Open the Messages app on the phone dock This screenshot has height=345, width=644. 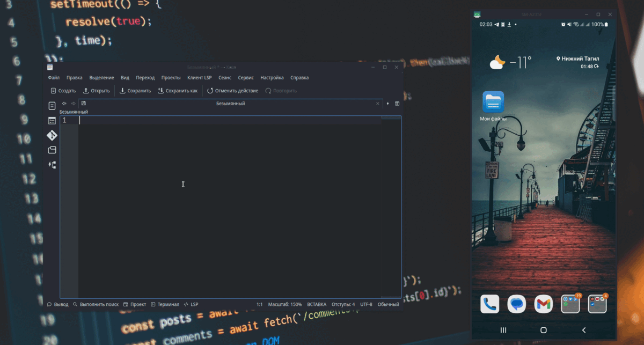[x=517, y=304]
